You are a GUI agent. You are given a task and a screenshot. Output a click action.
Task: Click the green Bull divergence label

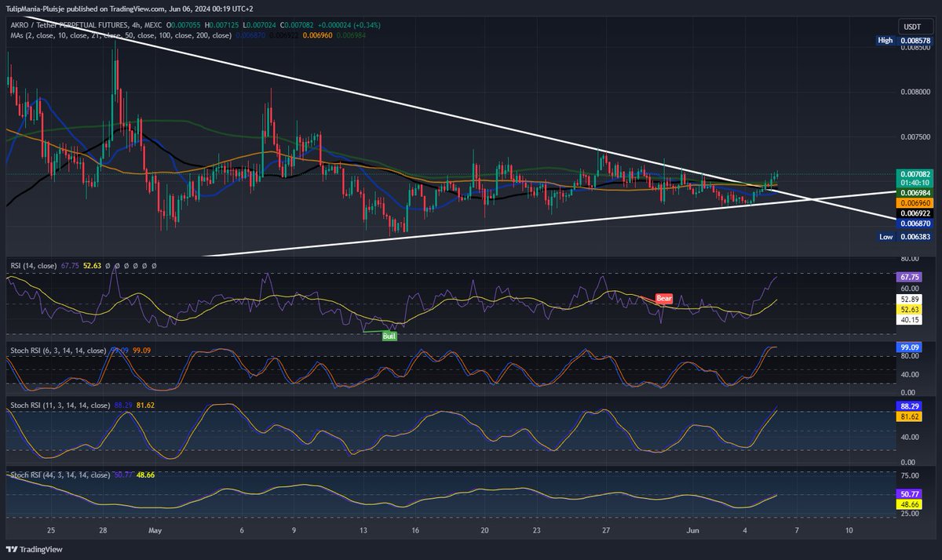pyautogui.click(x=389, y=336)
